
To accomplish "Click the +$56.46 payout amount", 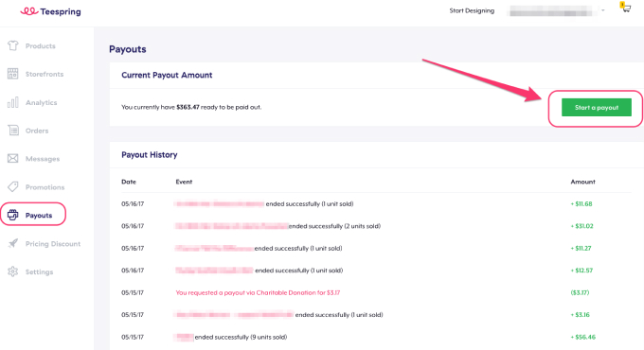I will click(x=582, y=337).
